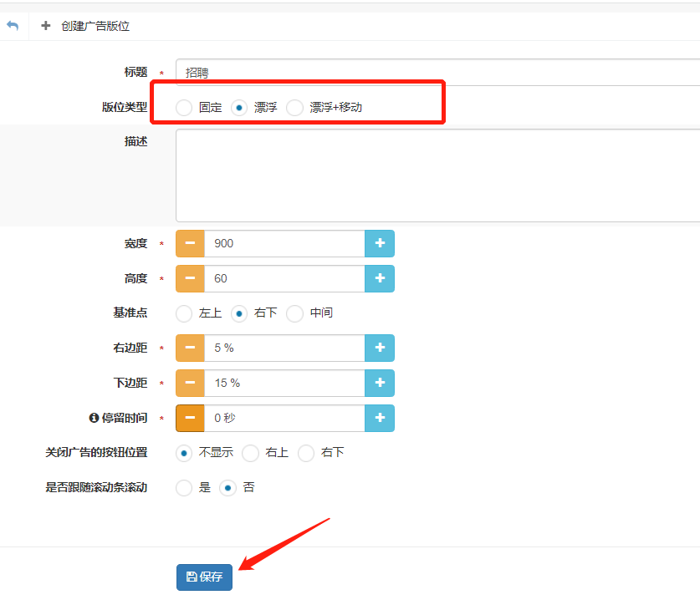
Task: Increase 宽度 with the plus button
Action: click(380, 243)
